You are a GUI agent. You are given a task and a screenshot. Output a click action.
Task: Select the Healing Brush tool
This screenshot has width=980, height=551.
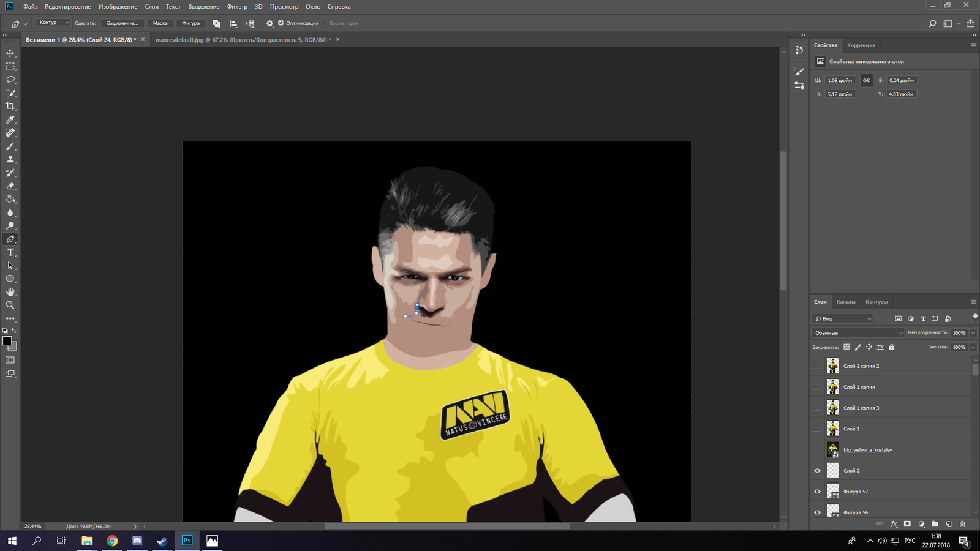coord(10,133)
